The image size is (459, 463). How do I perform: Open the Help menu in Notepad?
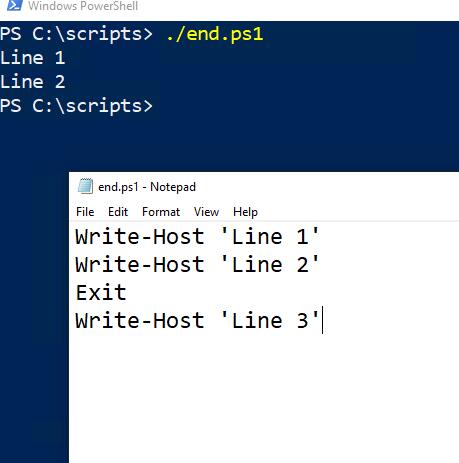tap(245, 212)
